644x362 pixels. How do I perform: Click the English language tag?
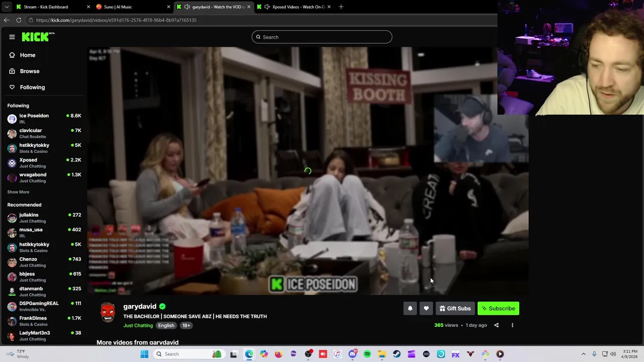166,325
